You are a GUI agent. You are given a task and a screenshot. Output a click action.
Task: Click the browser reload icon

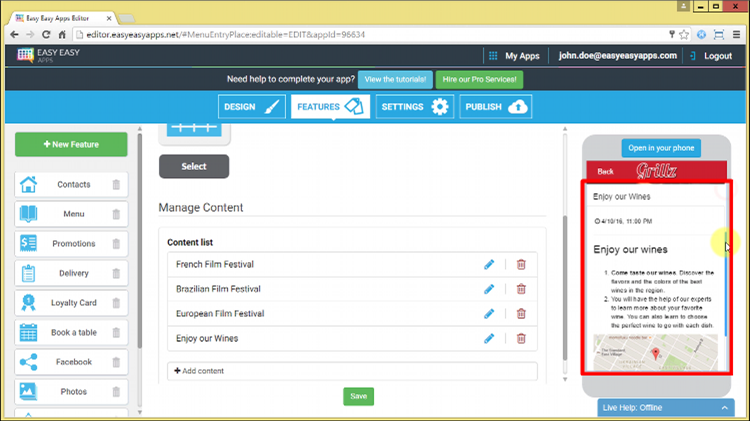coord(47,34)
